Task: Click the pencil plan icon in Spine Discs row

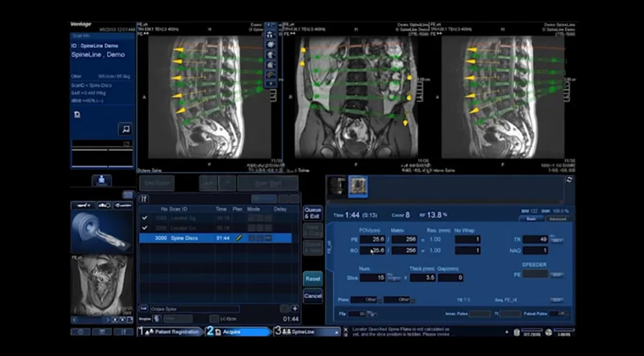Action: 238,238
